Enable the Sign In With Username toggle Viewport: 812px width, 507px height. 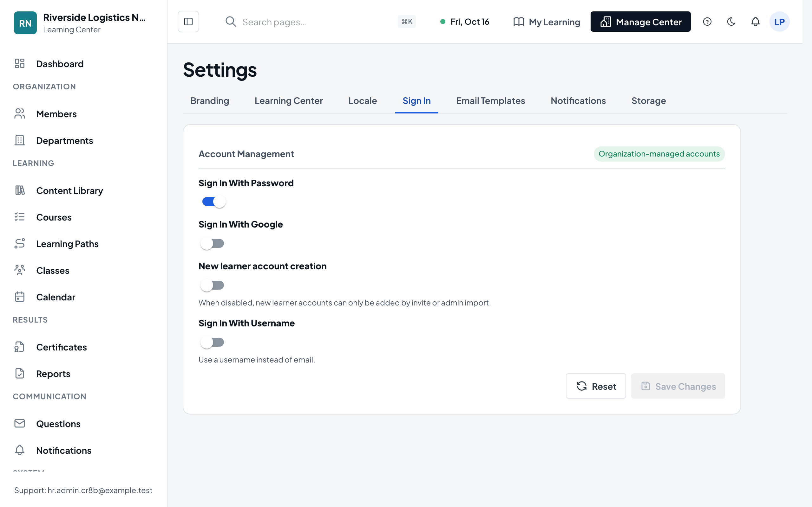(212, 342)
